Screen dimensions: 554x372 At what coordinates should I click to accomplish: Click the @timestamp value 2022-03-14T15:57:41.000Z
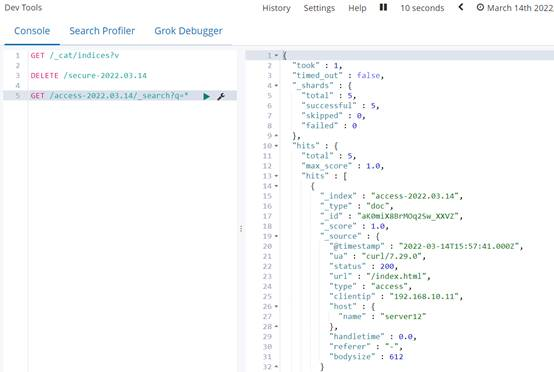click(459, 246)
